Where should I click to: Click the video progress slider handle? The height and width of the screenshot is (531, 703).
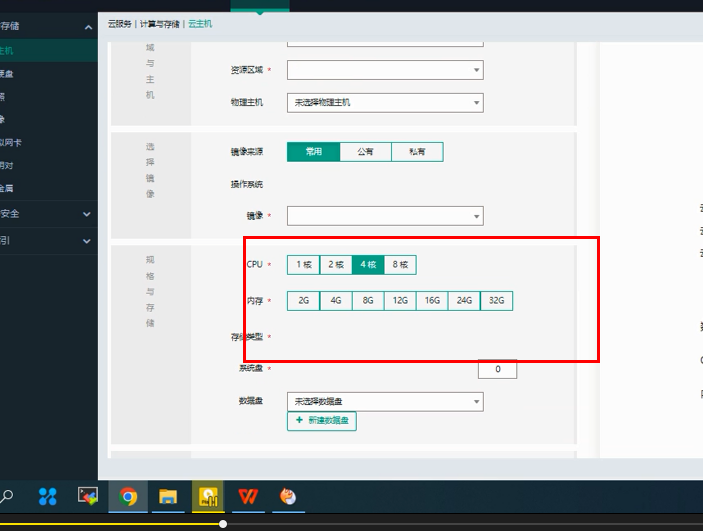pos(223,524)
